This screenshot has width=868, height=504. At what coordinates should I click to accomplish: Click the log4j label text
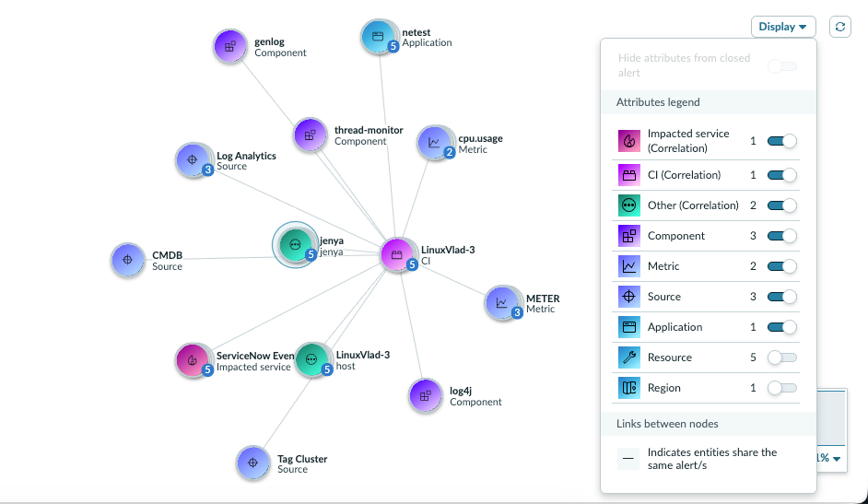point(461,392)
